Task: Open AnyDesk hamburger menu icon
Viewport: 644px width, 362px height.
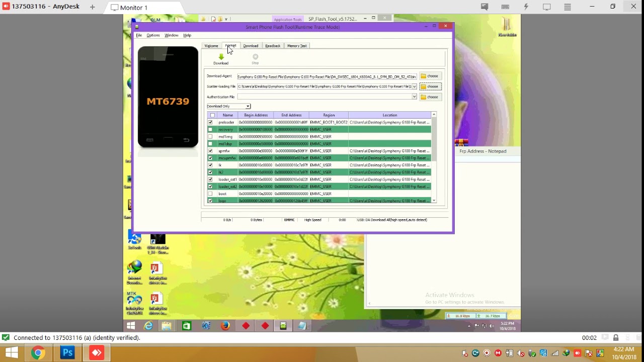Action: click(x=568, y=7)
